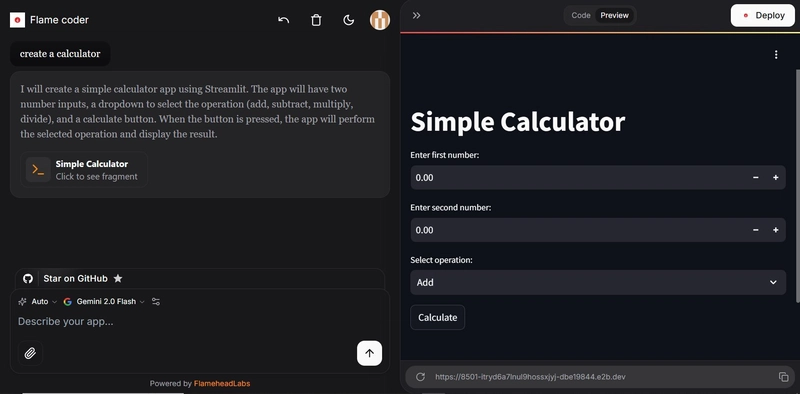Decrease the second number with minus
Viewport: 800px width, 394px height.
(756, 230)
